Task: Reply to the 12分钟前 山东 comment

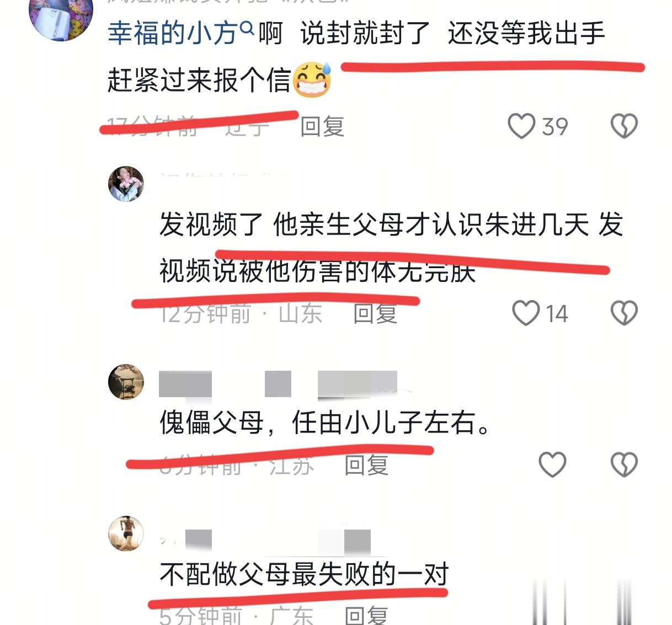Action: pyautogui.click(x=375, y=313)
